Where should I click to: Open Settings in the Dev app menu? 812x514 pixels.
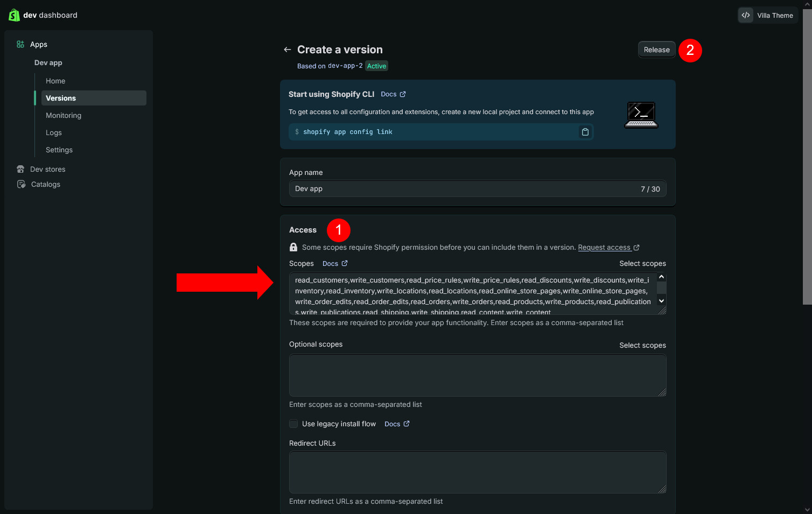[x=59, y=150]
